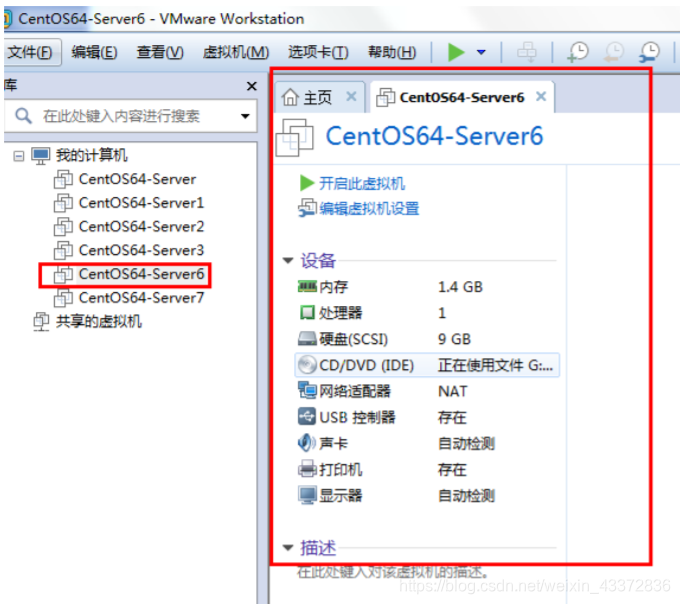680x604 pixels.
Task: Click the NAT network value
Action: [x=452, y=391]
